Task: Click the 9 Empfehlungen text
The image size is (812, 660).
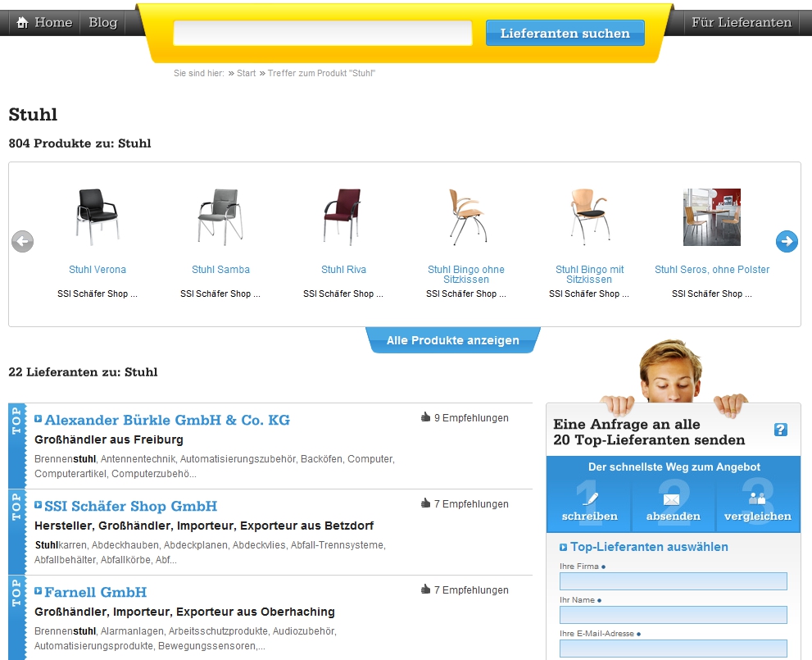Action: pyautogui.click(x=471, y=418)
